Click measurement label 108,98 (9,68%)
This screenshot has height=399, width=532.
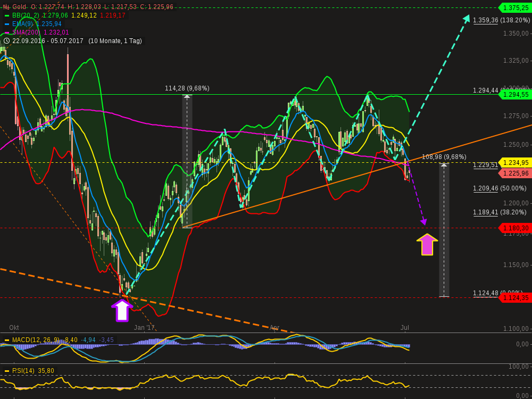(444, 157)
